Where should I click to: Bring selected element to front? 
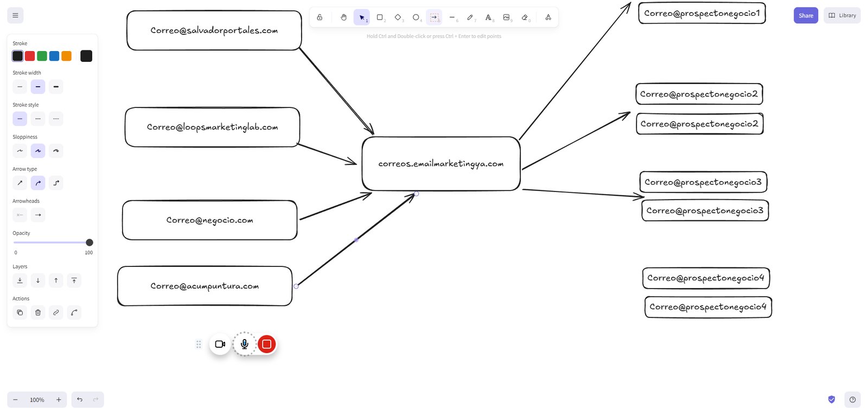coord(74,280)
